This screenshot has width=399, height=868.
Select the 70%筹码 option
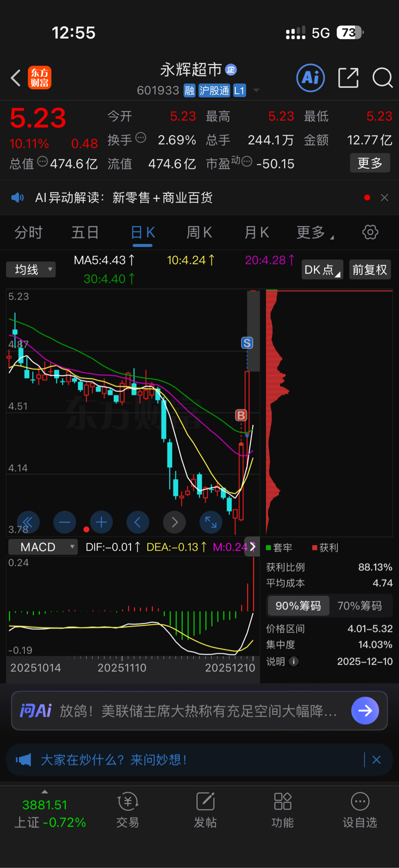coord(360,606)
